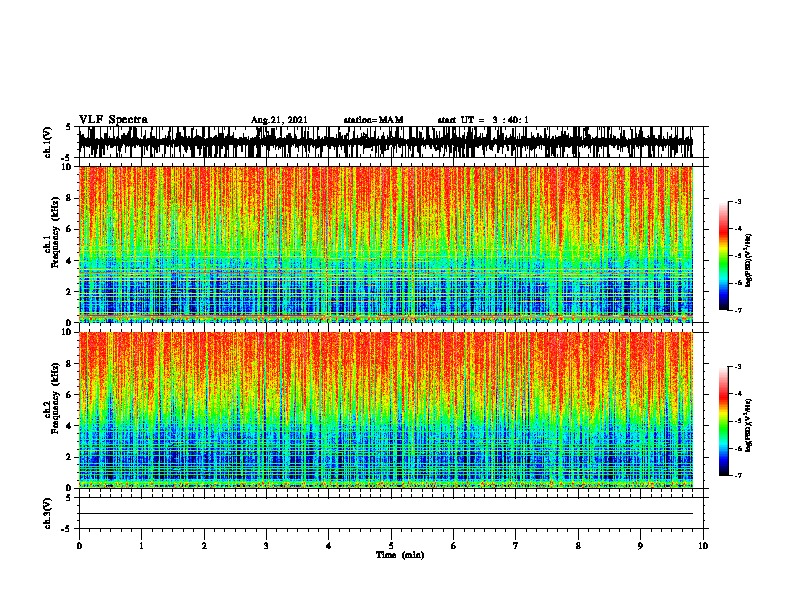Click the "6" tick on the time axis

454,546
